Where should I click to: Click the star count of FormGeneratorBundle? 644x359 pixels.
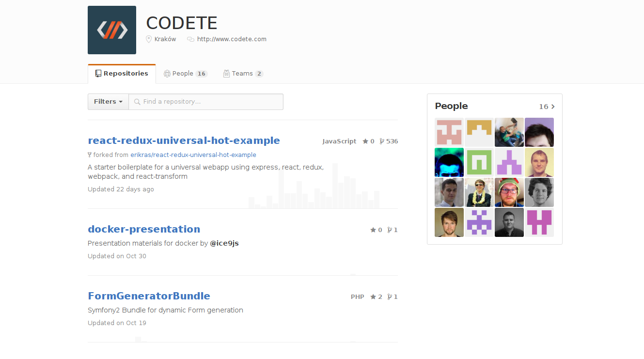tap(376, 297)
